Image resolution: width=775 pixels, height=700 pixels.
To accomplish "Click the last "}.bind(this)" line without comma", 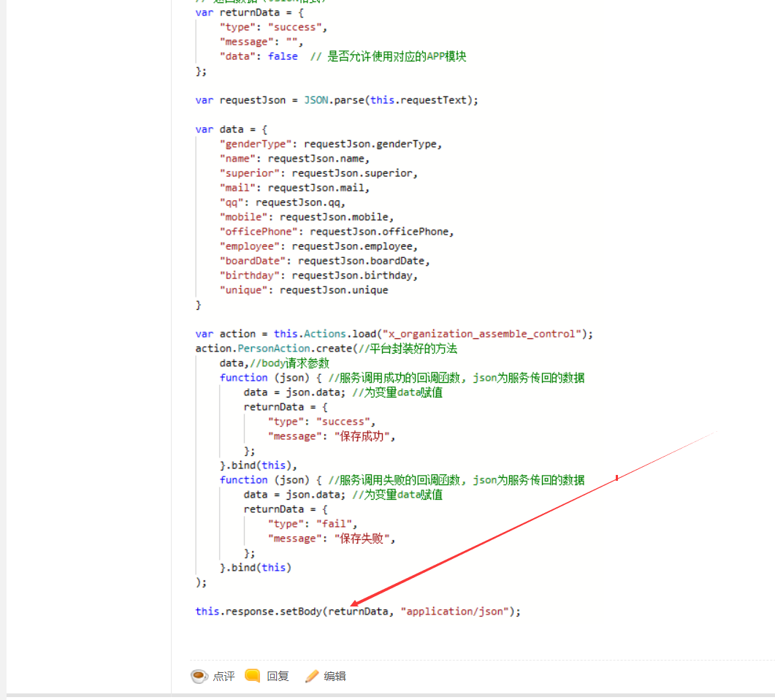I will 256,568.
